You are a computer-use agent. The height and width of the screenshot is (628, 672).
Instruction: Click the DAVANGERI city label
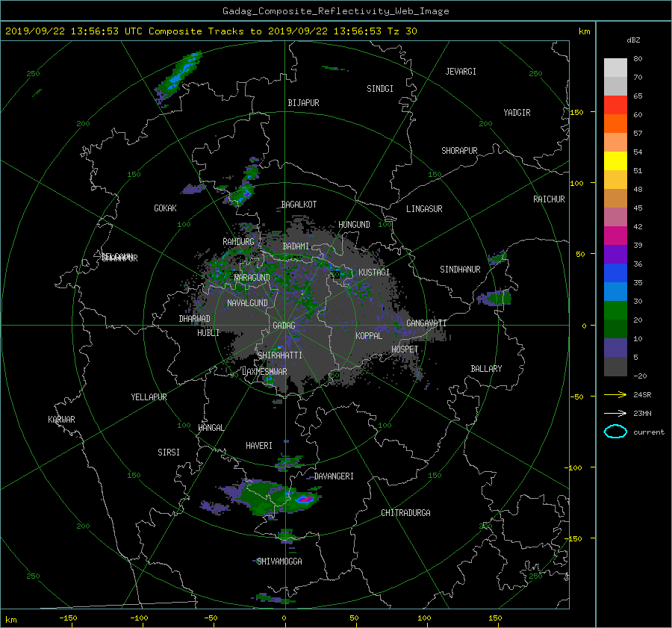(x=334, y=476)
